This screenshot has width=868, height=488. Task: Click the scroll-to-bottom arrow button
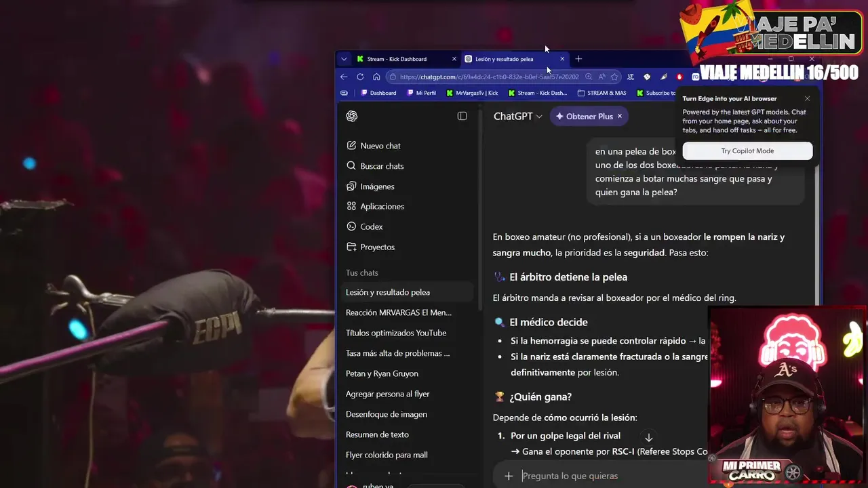click(648, 438)
